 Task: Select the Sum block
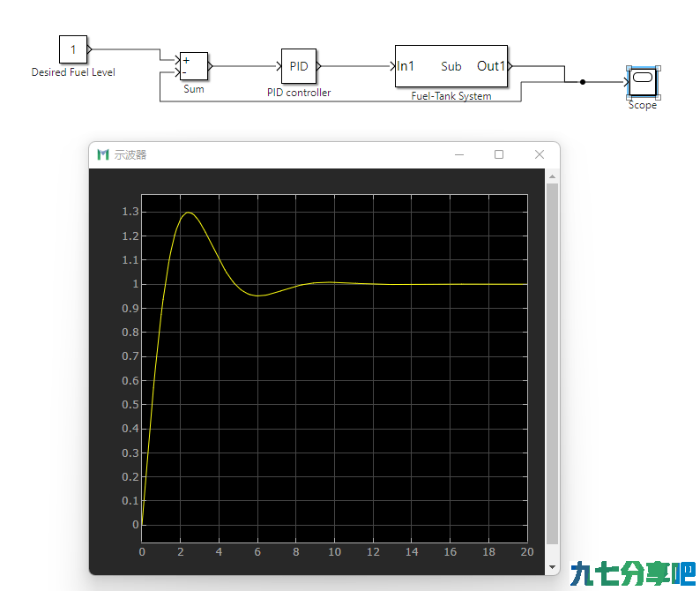[194, 66]
